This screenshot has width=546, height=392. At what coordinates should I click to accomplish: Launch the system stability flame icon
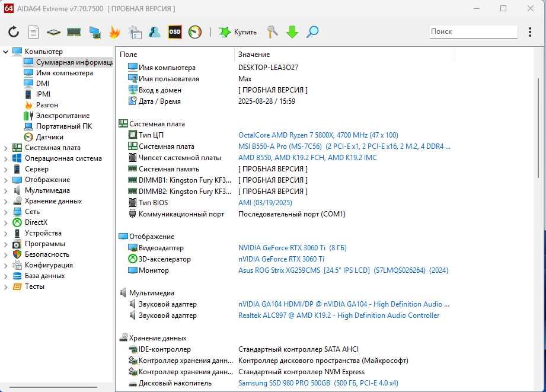pos(114,32)
